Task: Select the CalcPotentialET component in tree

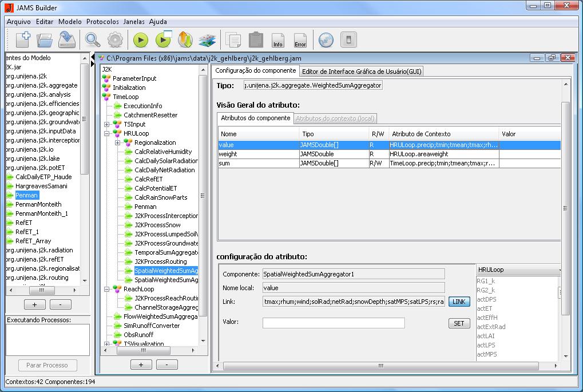Action: (x=156, y=188)
